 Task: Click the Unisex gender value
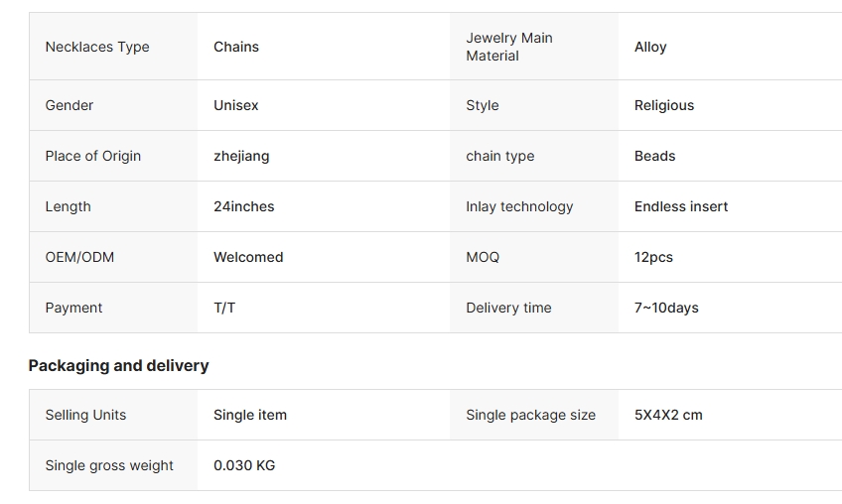(236, 105)
